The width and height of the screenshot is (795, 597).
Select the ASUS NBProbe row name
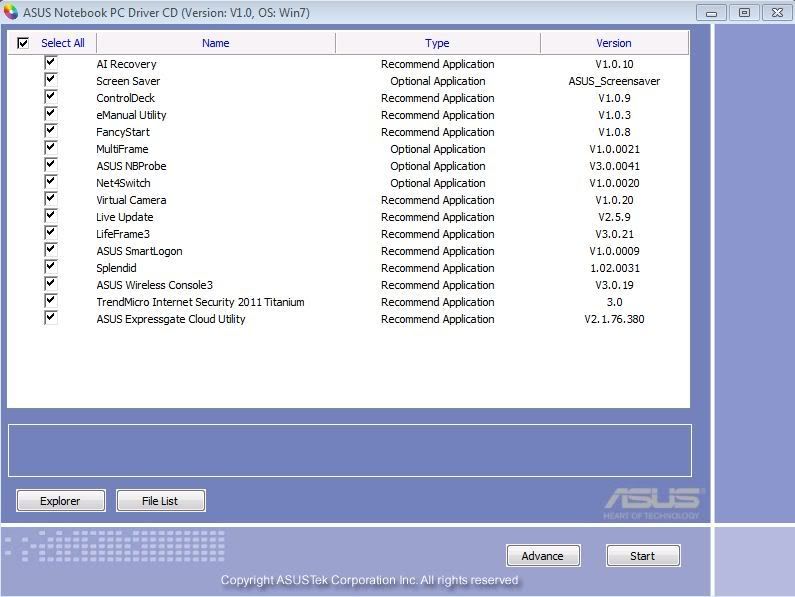(131, 166)
